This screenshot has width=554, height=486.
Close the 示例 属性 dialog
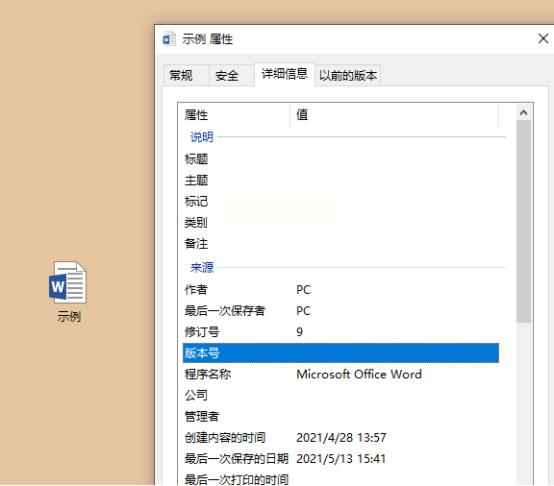click(x=543, y=38)
